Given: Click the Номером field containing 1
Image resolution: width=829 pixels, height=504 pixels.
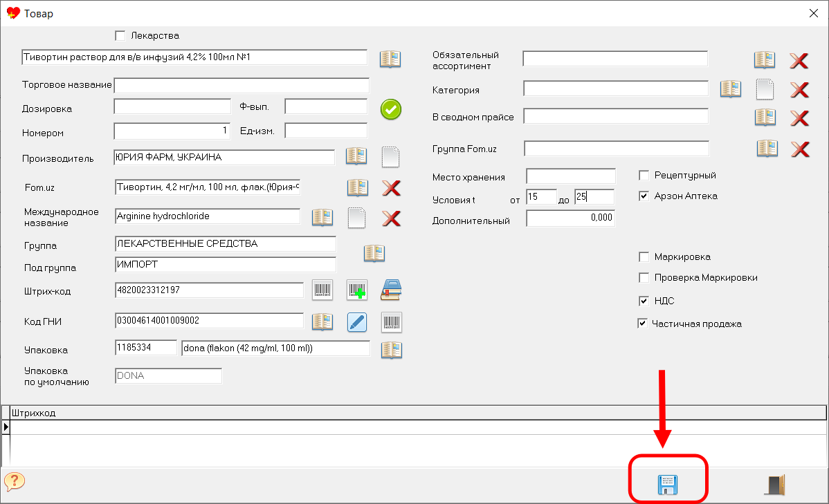Looking at the screenshot, I should (172, 131).
